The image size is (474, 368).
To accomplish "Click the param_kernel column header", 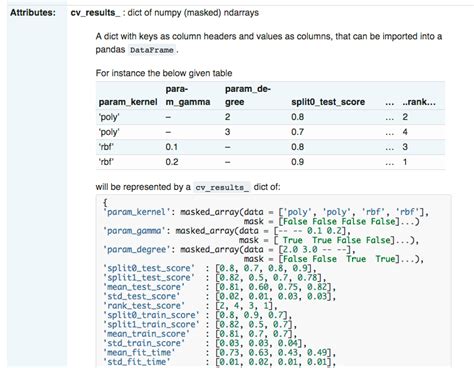I will [128, 102].
